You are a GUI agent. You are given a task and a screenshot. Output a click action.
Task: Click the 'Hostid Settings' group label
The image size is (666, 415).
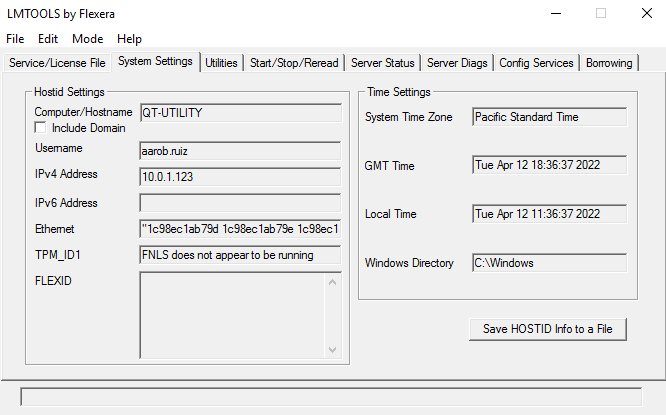(69, 92)
